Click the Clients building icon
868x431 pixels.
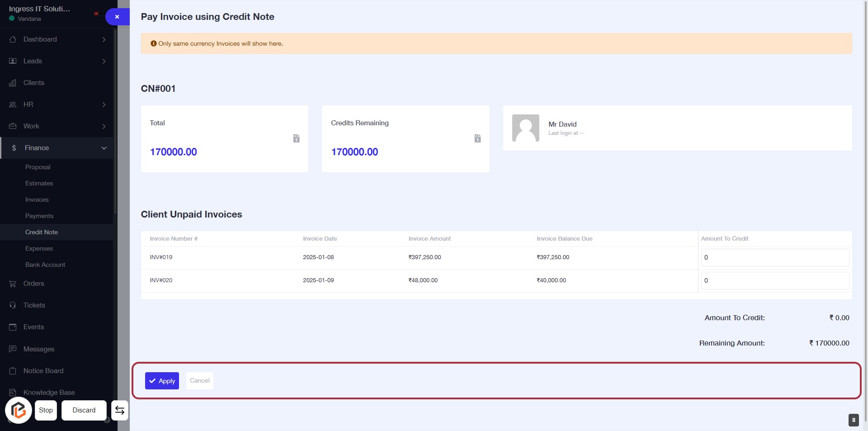click(13, 83)
